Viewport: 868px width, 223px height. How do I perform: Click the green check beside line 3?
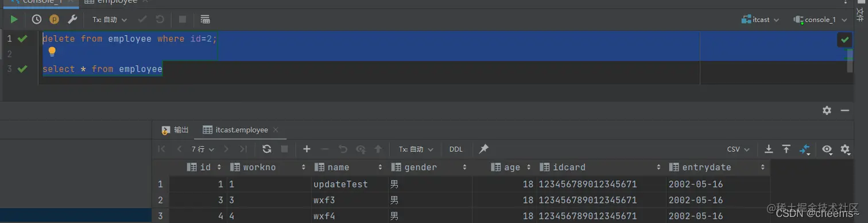(x=22, y=69)
